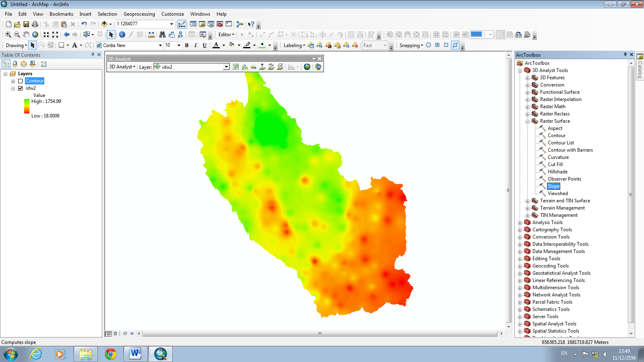Select the Zoom In tool
The width and height of the screenshot is (644, 362).
(8, 34)
